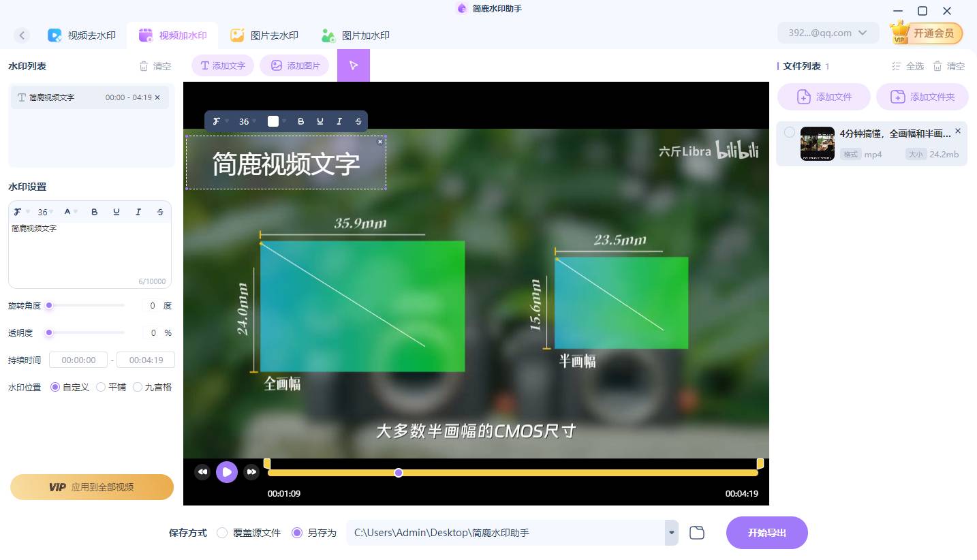This screenshot has height=560, width=977.
Task: Enable italic style for the watermark text
Action: pyautogui.click(x=138, y=212)
